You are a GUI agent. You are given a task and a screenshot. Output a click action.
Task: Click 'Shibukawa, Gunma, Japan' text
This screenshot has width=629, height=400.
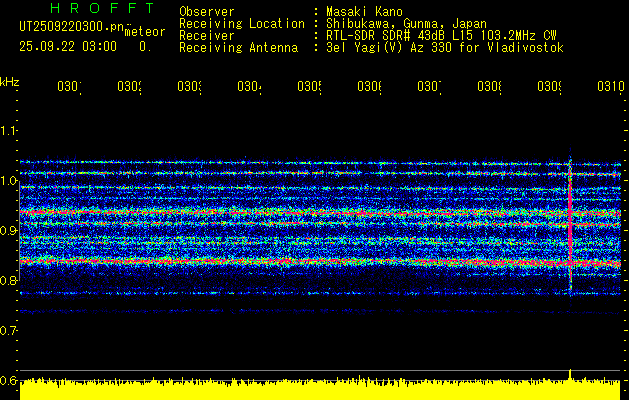pyautogui.click(x=406, y=24)
